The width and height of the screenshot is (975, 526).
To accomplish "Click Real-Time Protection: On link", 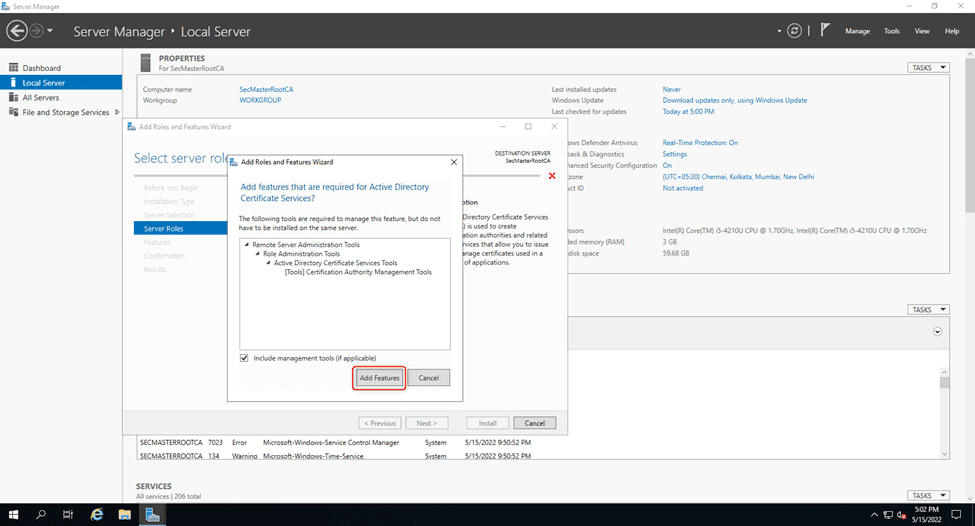I will point(700,143).
